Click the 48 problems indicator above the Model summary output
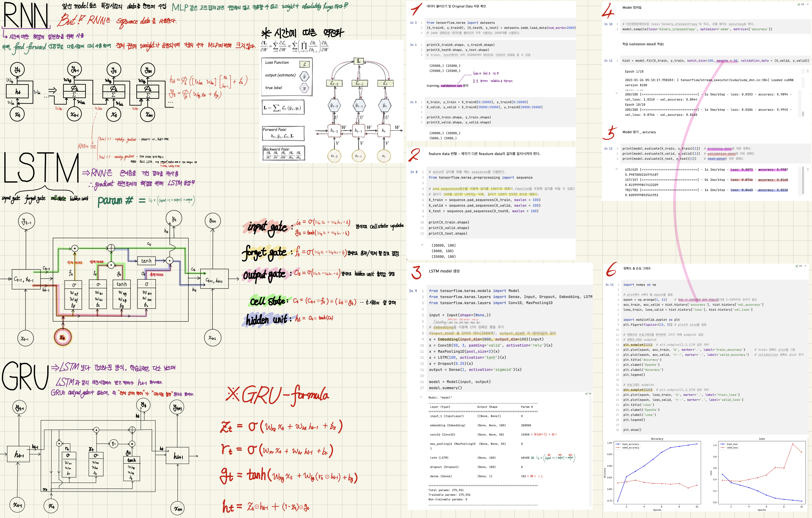The height and width of the screenshot is (518, 812). (588, 394)
